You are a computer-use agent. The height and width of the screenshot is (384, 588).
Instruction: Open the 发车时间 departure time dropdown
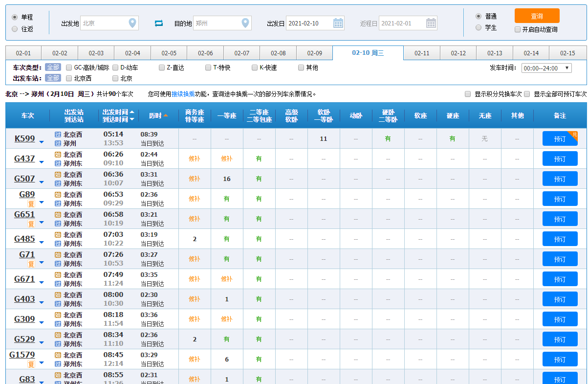(546, 68)
